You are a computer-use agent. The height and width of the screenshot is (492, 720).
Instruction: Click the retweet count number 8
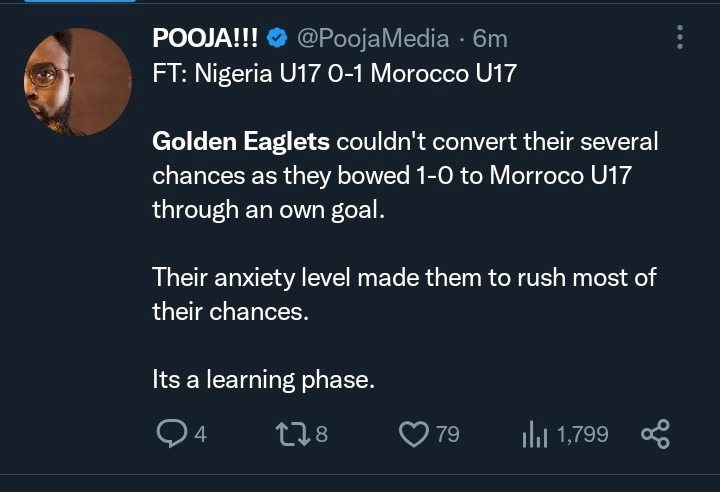[x=322, y=434]
